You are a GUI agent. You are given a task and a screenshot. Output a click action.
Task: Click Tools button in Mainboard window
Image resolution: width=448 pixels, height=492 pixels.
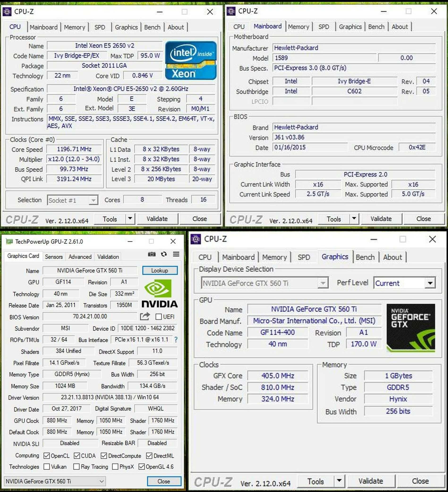pyautogui.click(x=333, y=219)
